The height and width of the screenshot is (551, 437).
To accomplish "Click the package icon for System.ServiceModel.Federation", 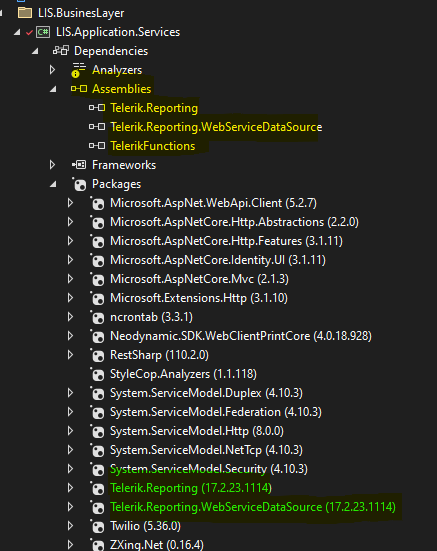I will point(97,412).
